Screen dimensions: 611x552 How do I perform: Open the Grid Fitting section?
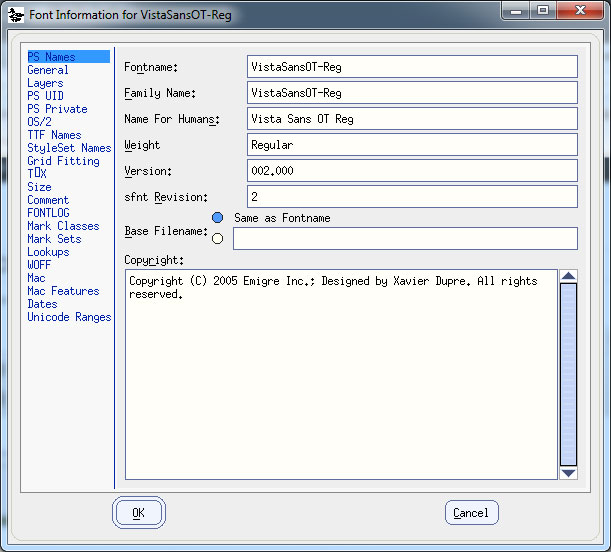[63, 161]
